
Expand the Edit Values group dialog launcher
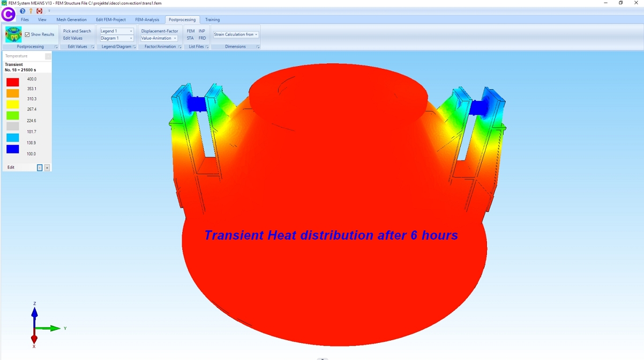(92, 47)
